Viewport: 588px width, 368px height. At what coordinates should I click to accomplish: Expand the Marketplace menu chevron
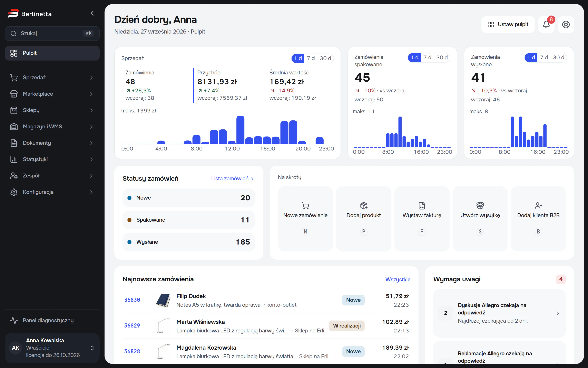91,94
